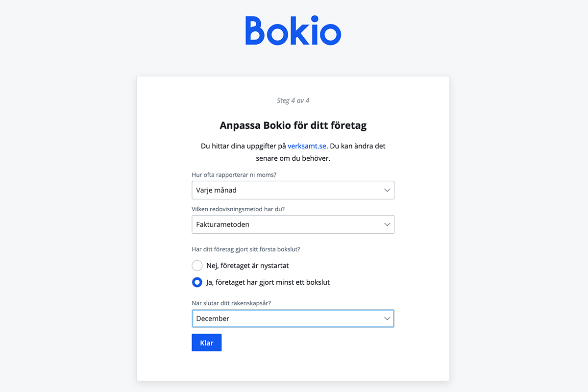The width and height of the screenshot is (588, 392).
Task: Open the 'Varje månad' moms frequency dropdown
Action: pyautogui.click(x=293, y=190)
